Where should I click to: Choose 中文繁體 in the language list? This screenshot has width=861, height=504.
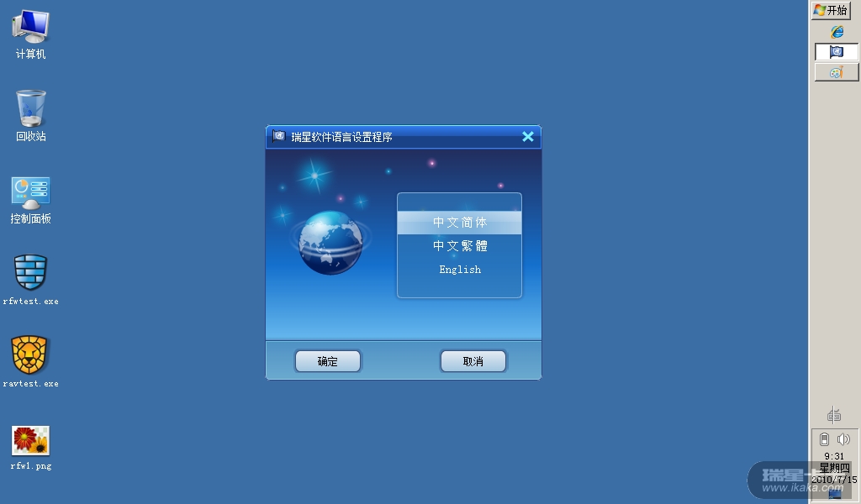(x=460, y=245)
